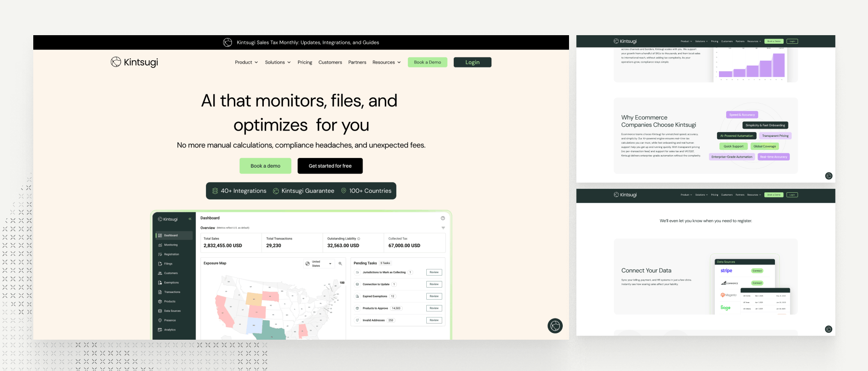Click the Sage logo in Data Sources

click(725, 307)
